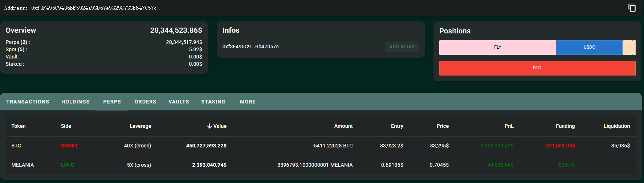Click the Liquidation column header

coord(616,126)
